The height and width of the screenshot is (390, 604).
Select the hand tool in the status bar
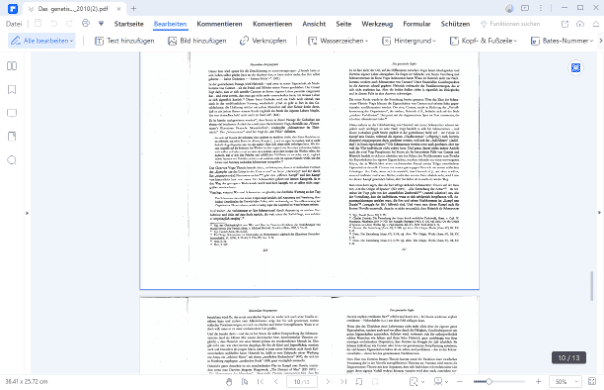(x=229, y=382)
